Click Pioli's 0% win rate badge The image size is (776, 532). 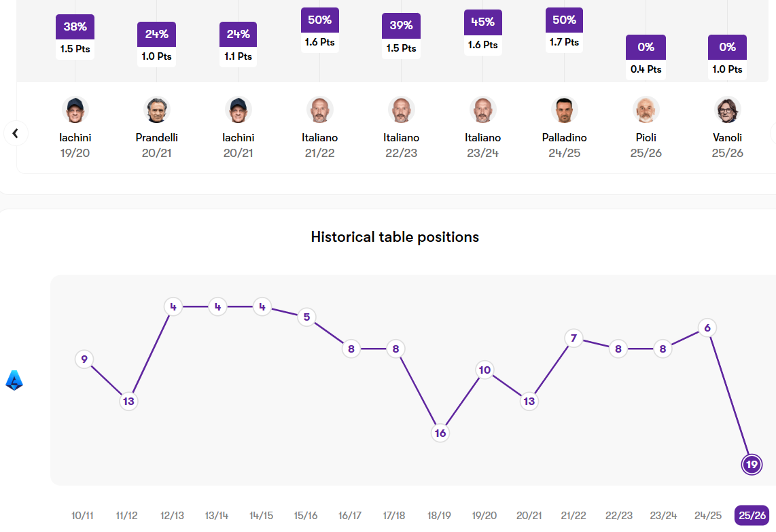[646, 47]
